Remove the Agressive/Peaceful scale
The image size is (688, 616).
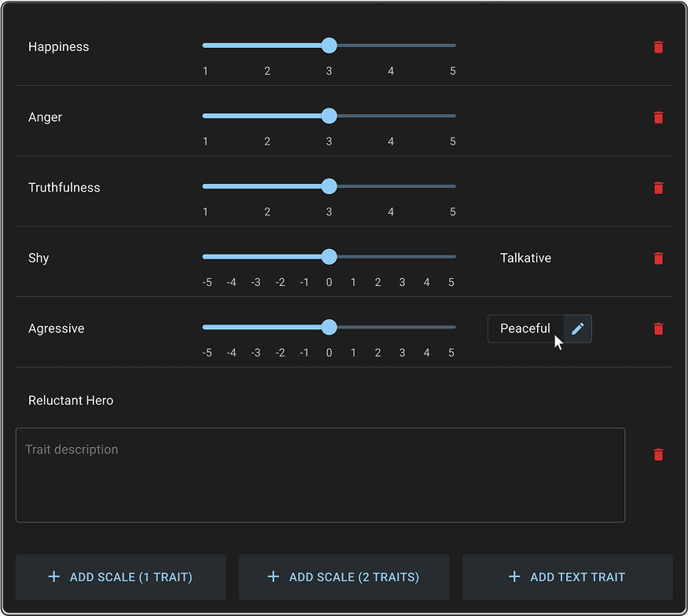point(658,328)
